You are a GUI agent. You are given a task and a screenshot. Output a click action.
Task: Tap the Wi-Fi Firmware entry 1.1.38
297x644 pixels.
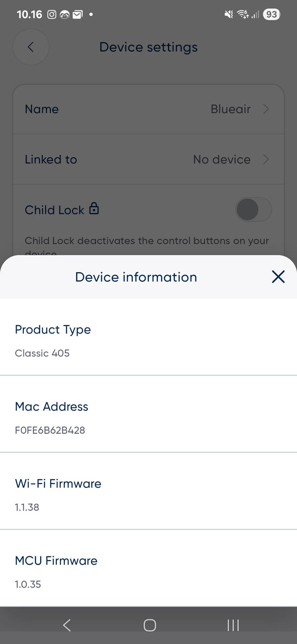tap(27, 507)
